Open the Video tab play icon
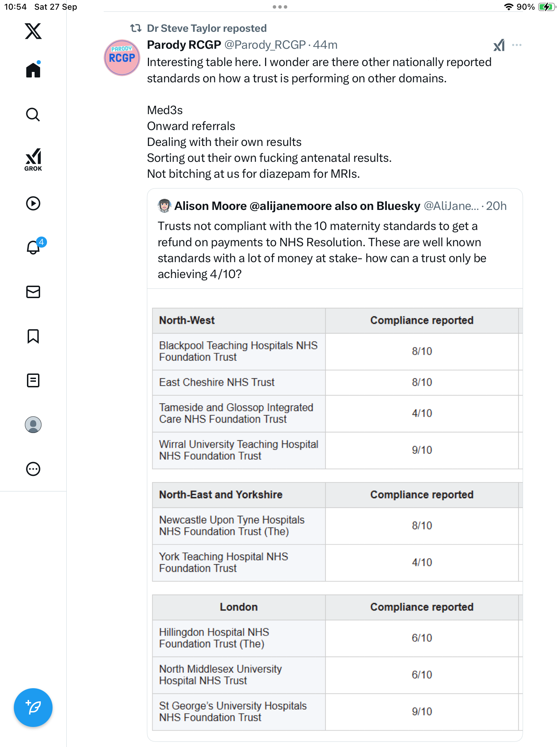 click(33, 203)
